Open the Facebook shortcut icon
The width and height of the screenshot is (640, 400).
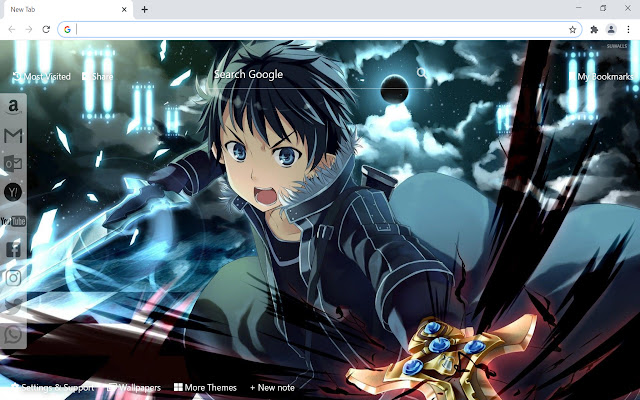pos(13,249)
